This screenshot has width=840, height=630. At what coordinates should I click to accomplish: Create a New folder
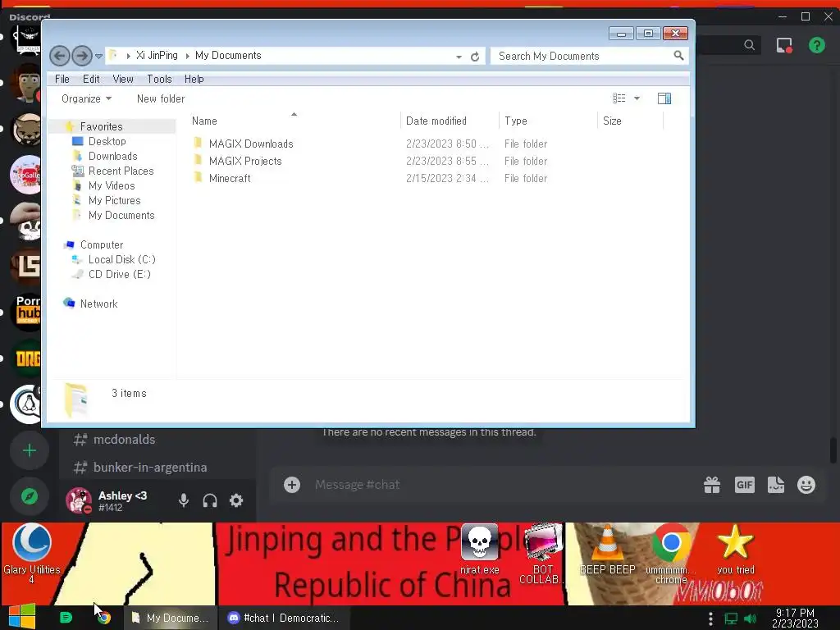pyautogui.click(x=161, y=98)
